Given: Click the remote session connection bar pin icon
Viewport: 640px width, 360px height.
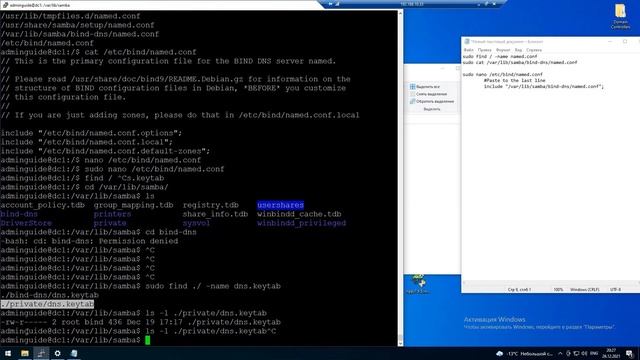Looking at the screenshot, I should tap(330, 4).
